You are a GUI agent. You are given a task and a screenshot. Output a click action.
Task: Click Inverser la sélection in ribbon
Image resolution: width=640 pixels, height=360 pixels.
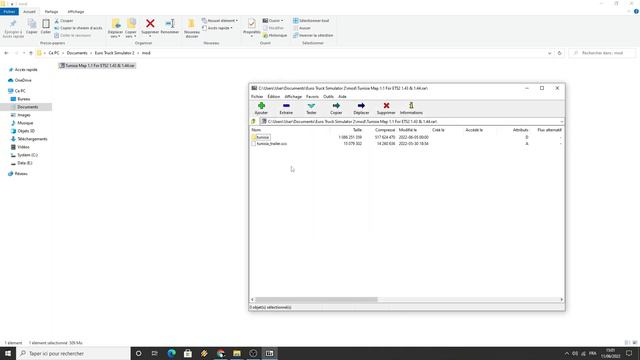313,36
